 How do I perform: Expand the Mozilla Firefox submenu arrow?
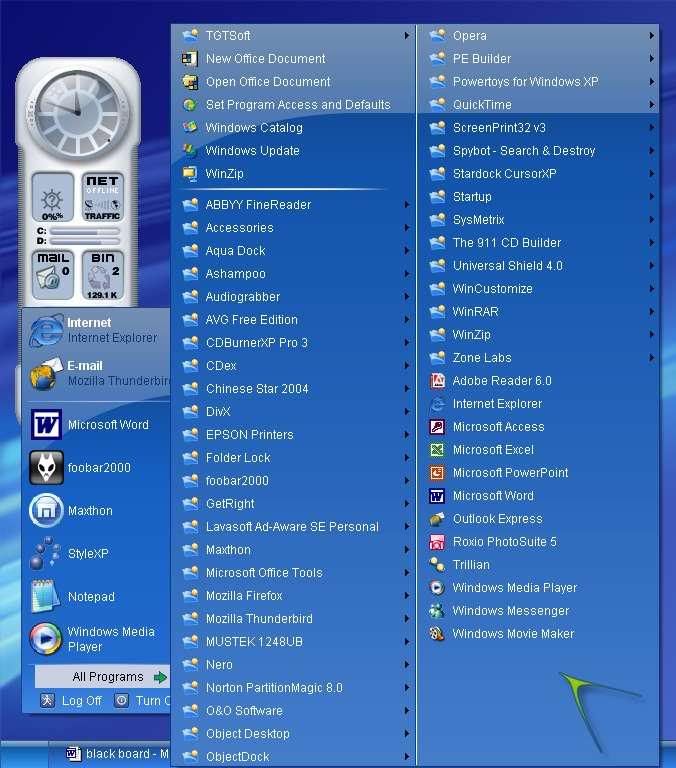(x=407, y=596)
